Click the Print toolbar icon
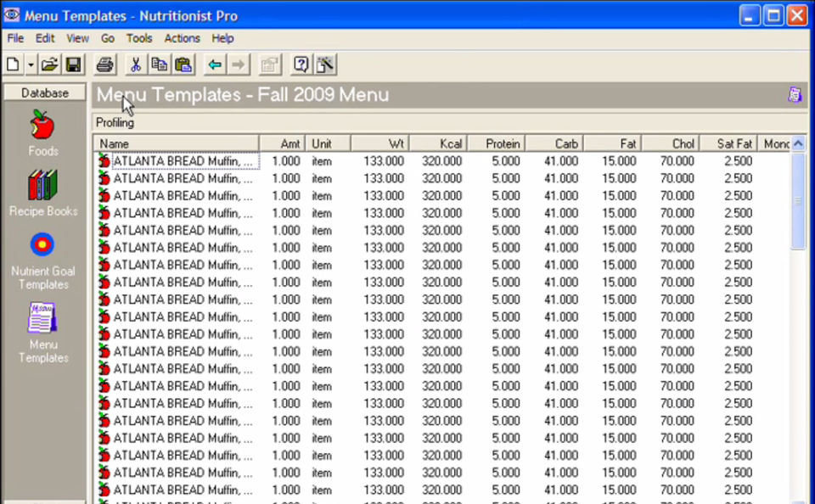The width and height of the screenshot is (815, 504). coord(105,65)
